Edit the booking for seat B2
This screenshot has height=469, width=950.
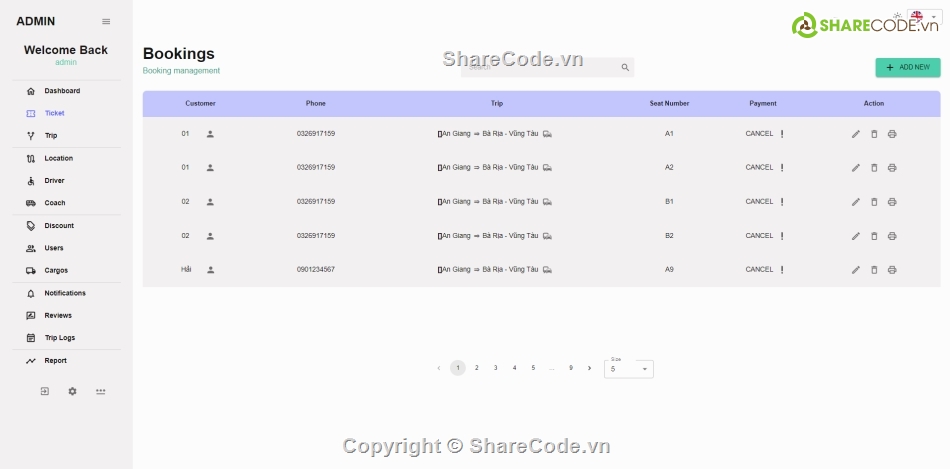coord(855,236)
